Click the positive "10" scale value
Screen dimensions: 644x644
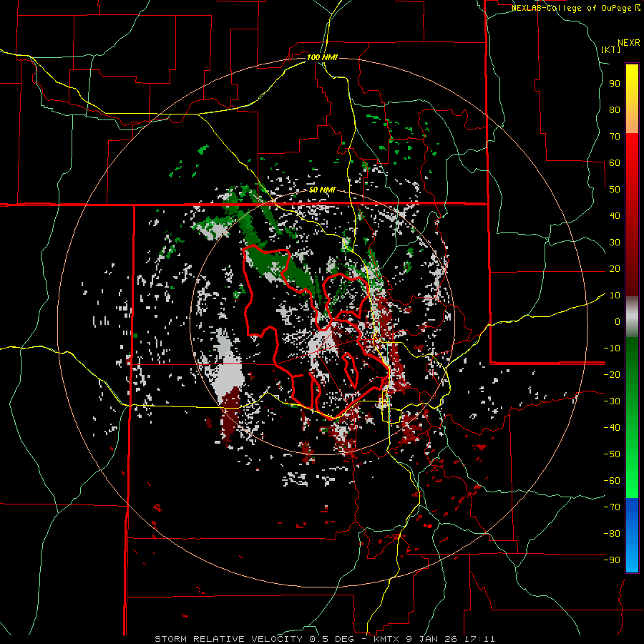(x=615, y=296)
